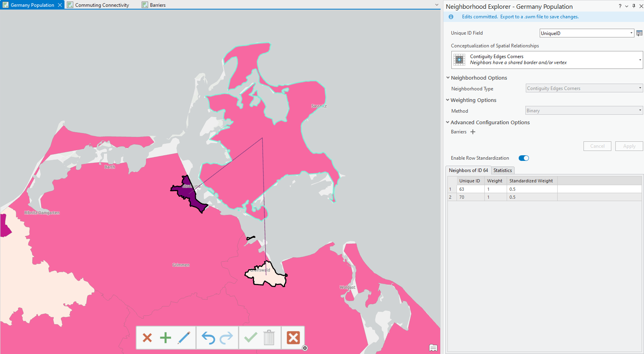The height and width of the screenshot is (354, 644).
Task: Open the Unique ID Field dropdown
Action: (x=632, y=33)
